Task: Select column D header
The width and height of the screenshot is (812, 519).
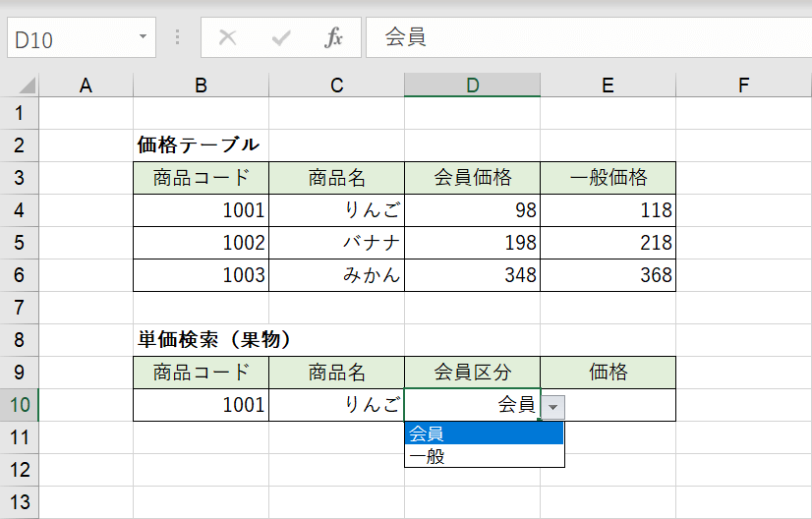Action: coord(472,85)
